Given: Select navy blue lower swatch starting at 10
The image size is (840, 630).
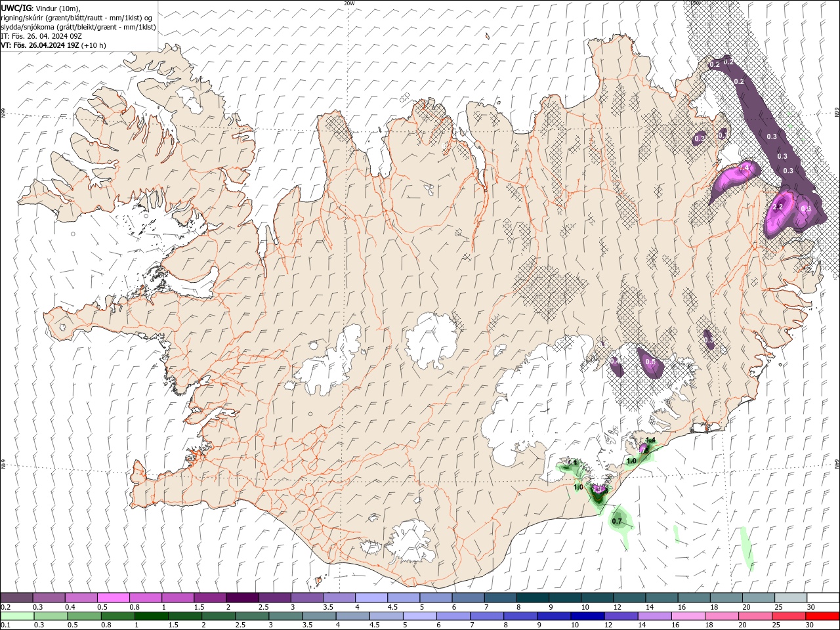Looking at the screenshot, I should 587,616.
